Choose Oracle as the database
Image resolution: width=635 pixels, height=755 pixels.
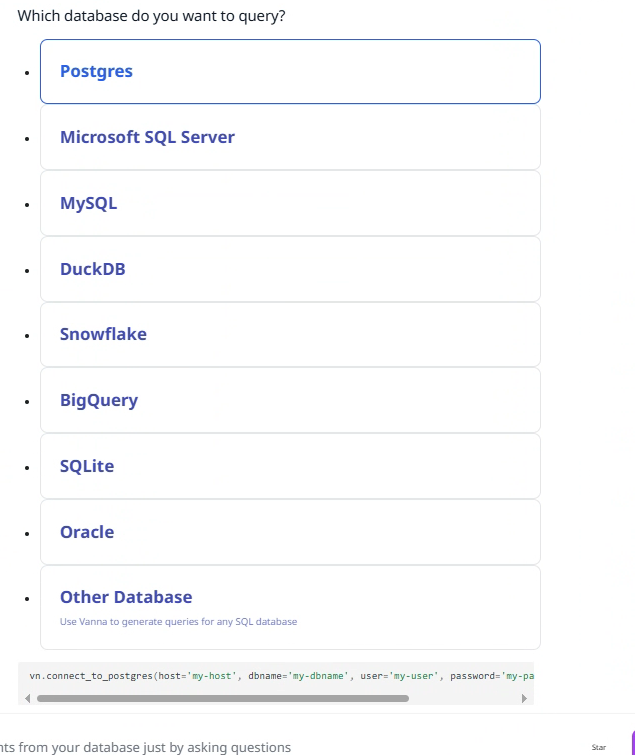(290, 532)
